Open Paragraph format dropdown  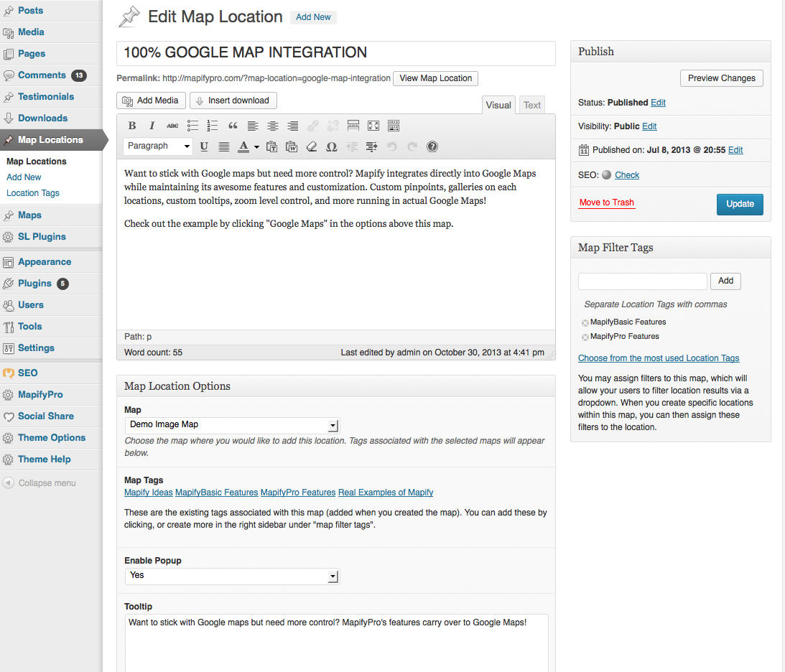pos(158,146)
